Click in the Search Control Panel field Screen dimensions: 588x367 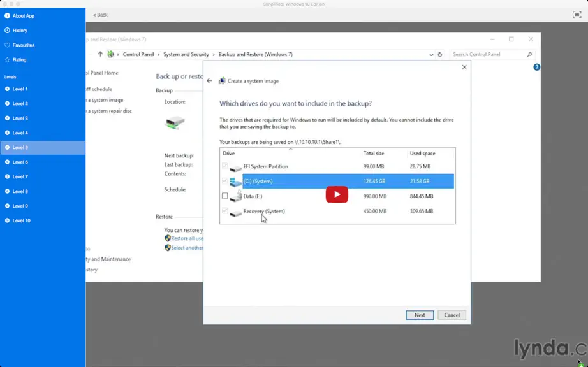[x=492, y=54]
